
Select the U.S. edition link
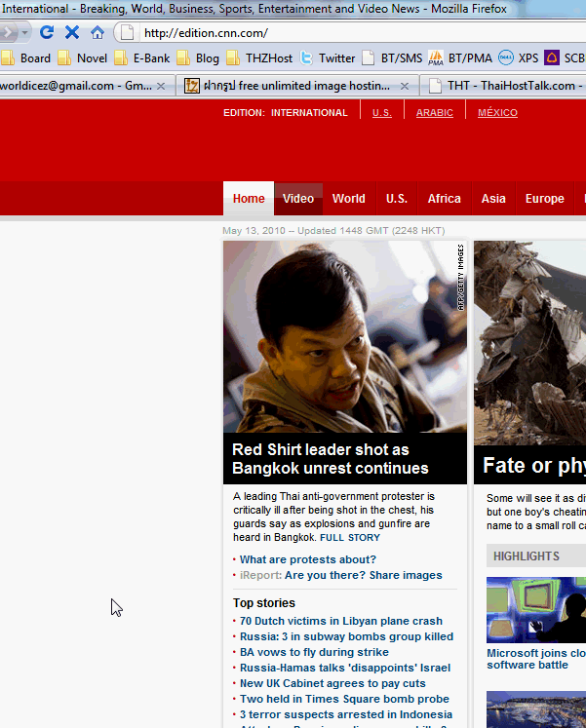coord(381,113)
